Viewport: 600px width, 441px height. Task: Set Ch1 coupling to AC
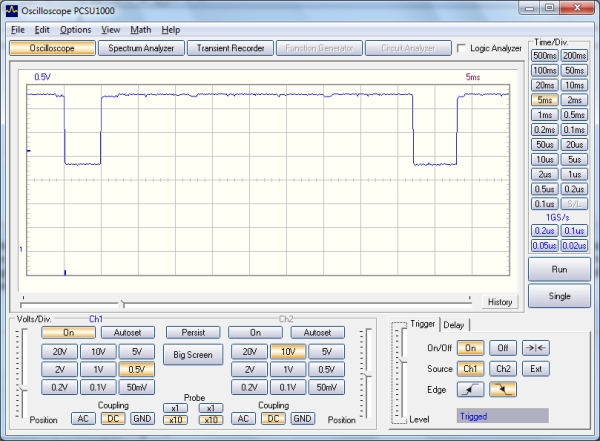click(x=84, y=419)
